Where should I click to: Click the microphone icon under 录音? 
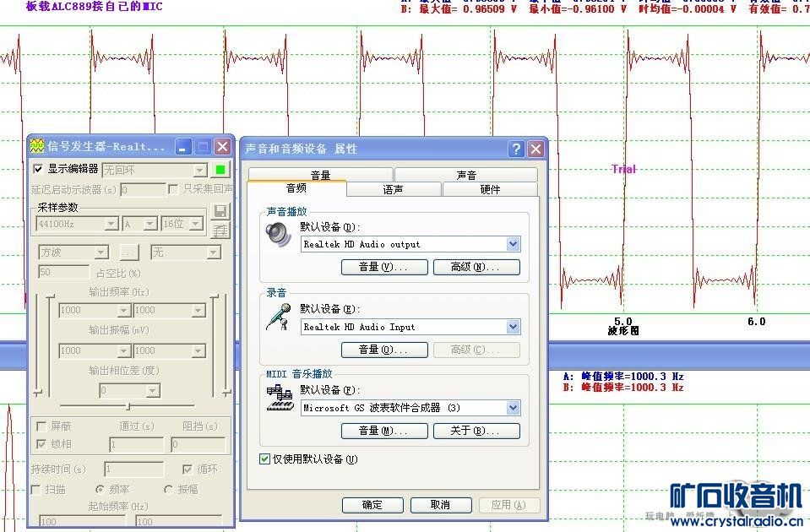tap(279, 317)
